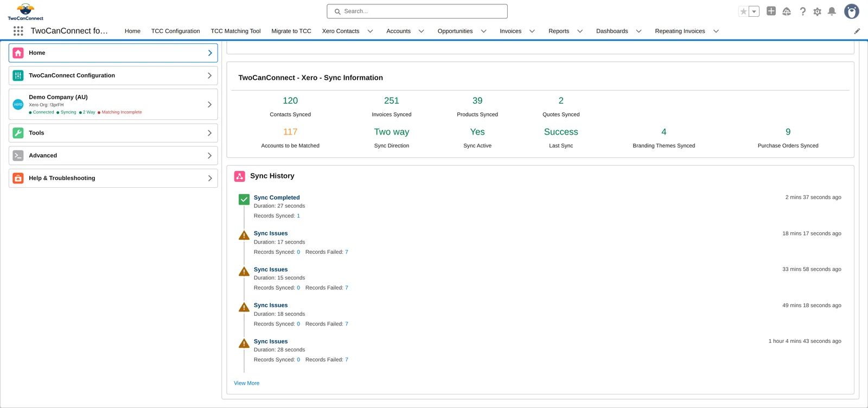The image size is (868, 408).
Task: Click the TwoCanConnect toucan logo
Action: 25,11
